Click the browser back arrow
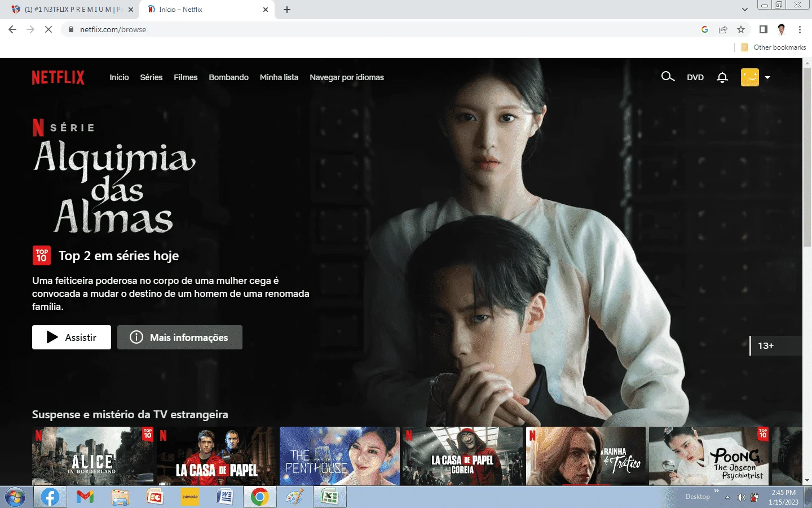The height and width of the screenshot is (508, 812). [x=12, y=29]
